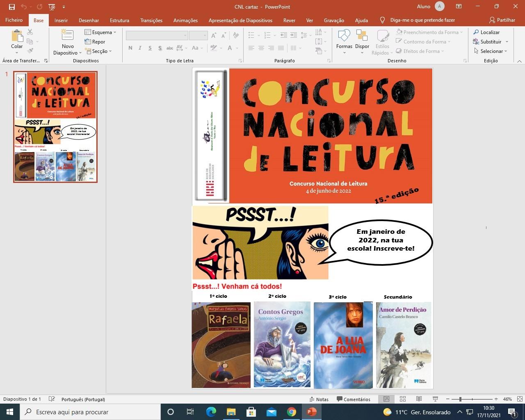Click the Redo arrow icon
The height and width of the screenshot is (420, 525).
[x=39, y=7]
